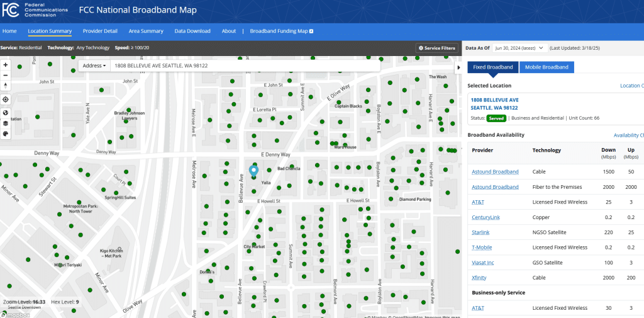This screenshot has width=644, height=318.
Task: Open the color palette map control
Action: click(x=5, y=133)
